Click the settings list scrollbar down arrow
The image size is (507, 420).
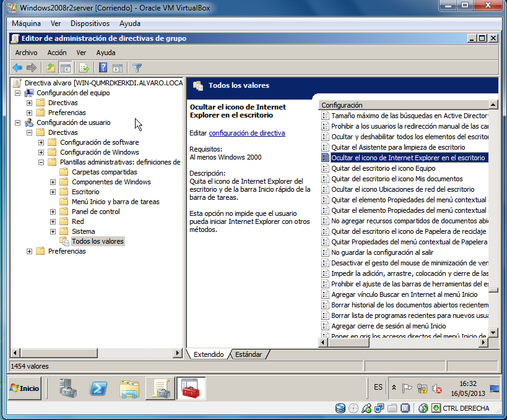493,333
